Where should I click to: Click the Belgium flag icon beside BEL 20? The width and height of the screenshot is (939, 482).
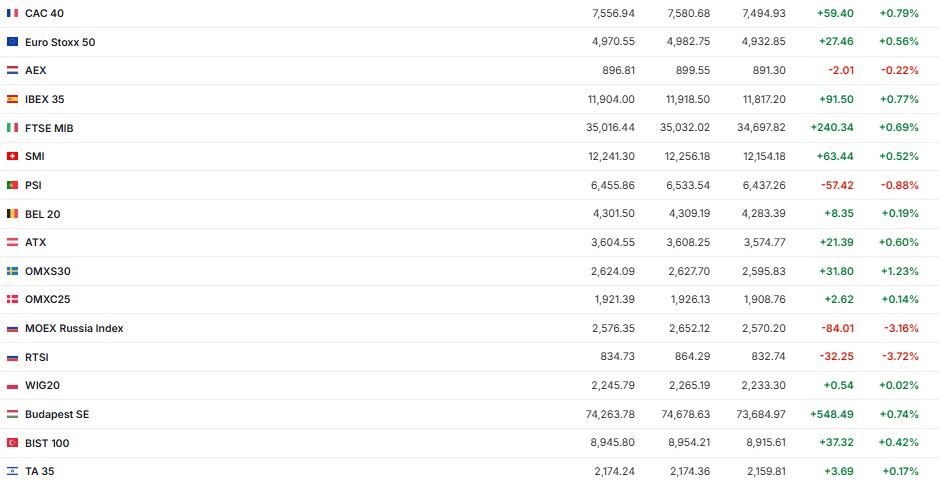pyautogui.click(x=12, y=214)
